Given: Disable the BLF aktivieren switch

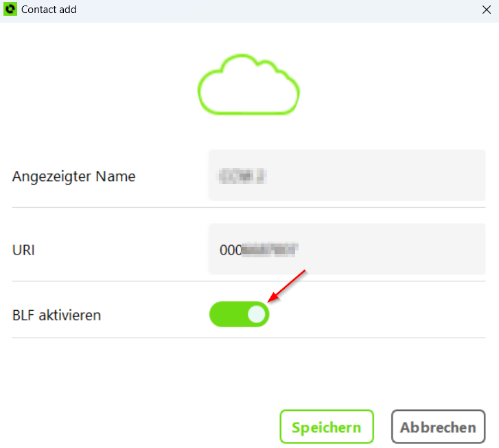Looking at the screenshot, I should [x=239, y=314].
